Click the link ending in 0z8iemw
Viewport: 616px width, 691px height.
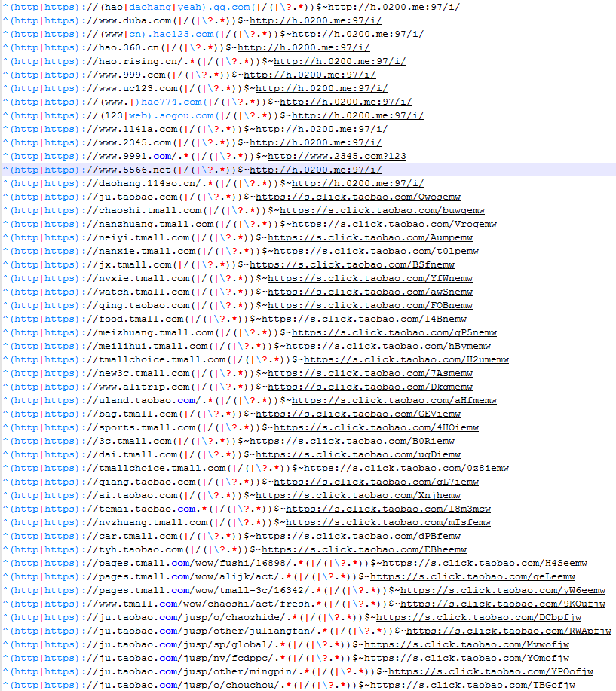coord(406,469)
